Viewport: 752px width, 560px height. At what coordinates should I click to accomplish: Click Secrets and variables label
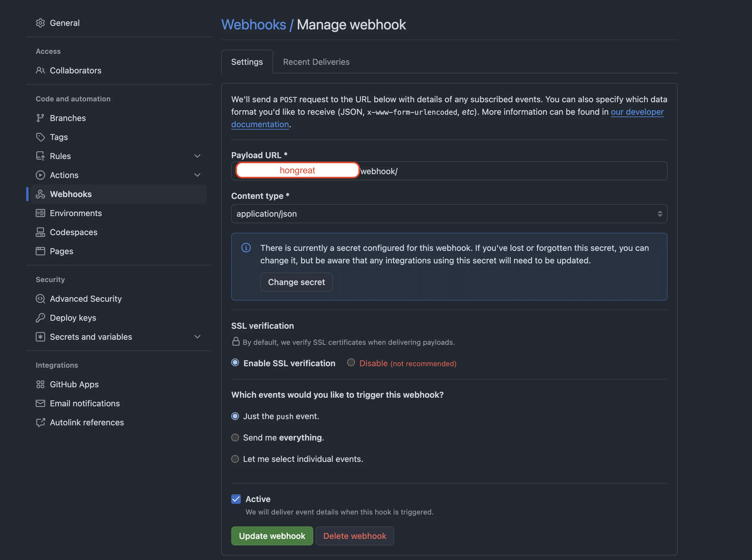91,336
